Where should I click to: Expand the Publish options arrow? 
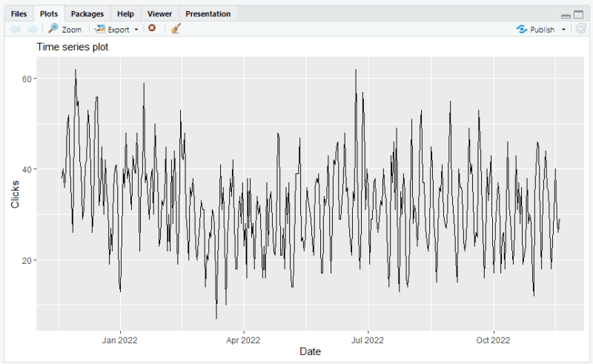[x=563, y=30]
